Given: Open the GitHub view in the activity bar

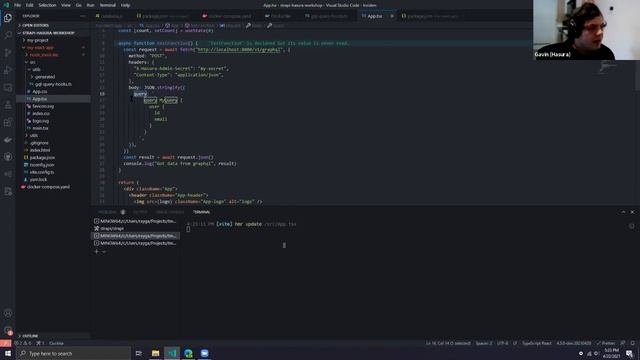Looking at the screenshot, I should (8, 157).
